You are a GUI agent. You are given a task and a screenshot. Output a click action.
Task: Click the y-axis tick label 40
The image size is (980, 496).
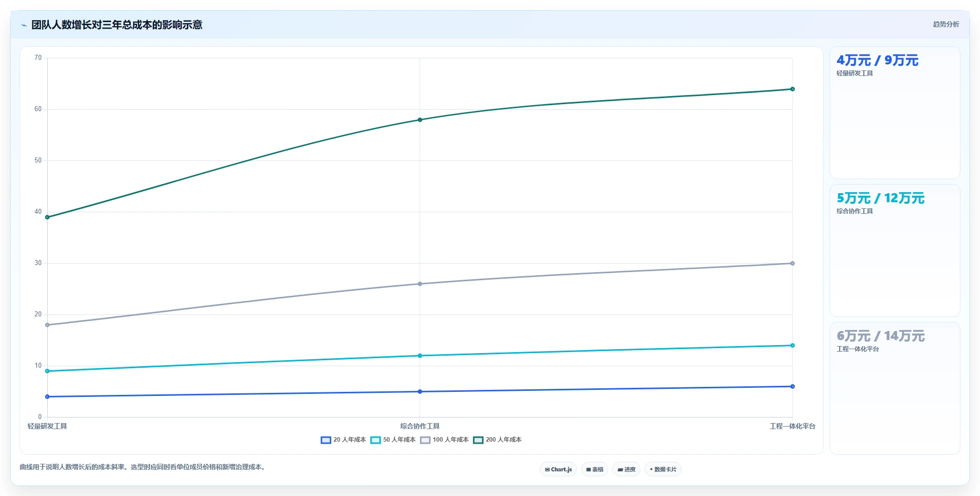pos(38,212)
